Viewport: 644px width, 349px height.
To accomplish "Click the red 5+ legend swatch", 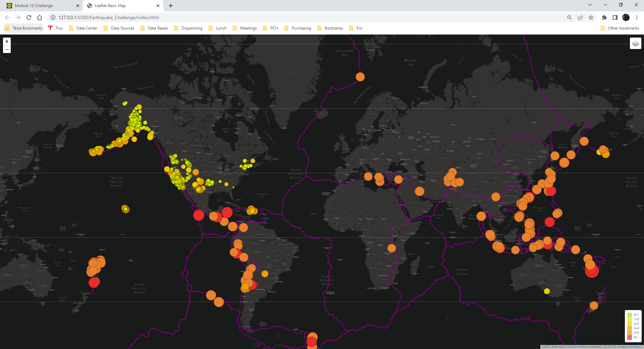I will point(630,338).
